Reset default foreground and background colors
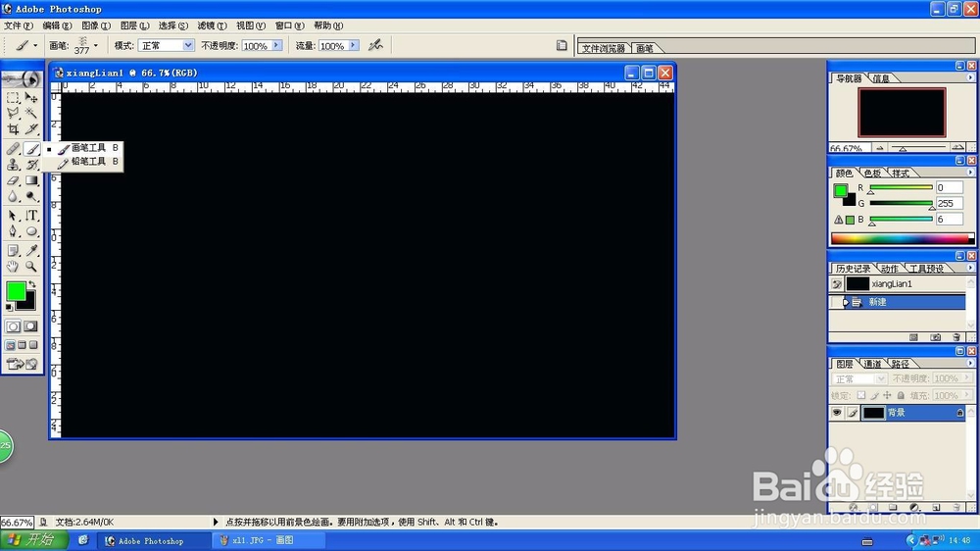This screenshot has height=551, width=980. [x=9, y=307]
